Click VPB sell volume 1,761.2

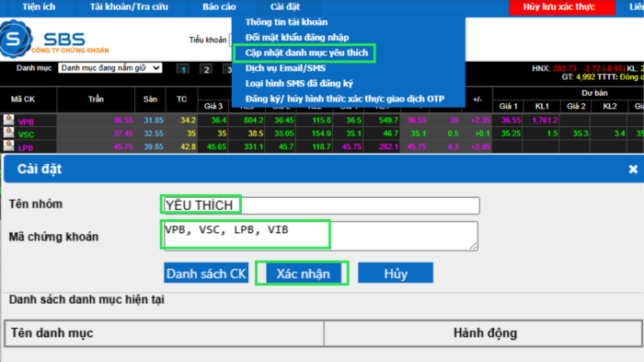point(545,120)
